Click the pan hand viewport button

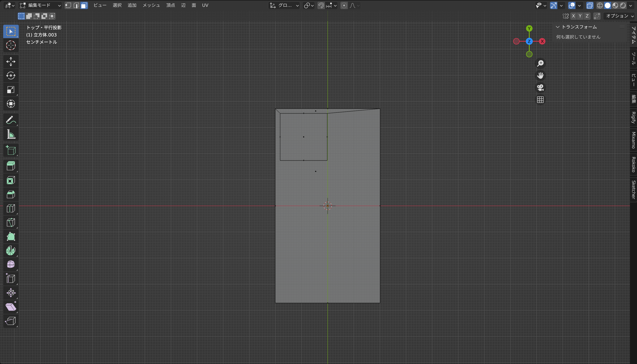click(x=540, y=75)
